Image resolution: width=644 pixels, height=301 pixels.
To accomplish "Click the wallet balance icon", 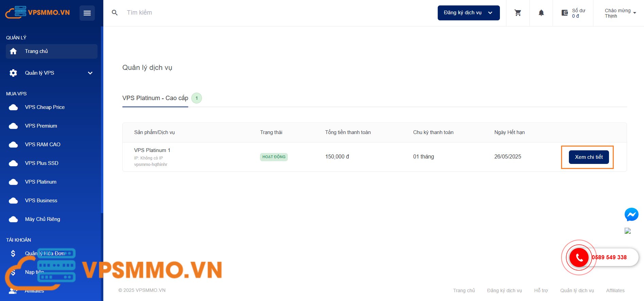I will tap(564, 13).
